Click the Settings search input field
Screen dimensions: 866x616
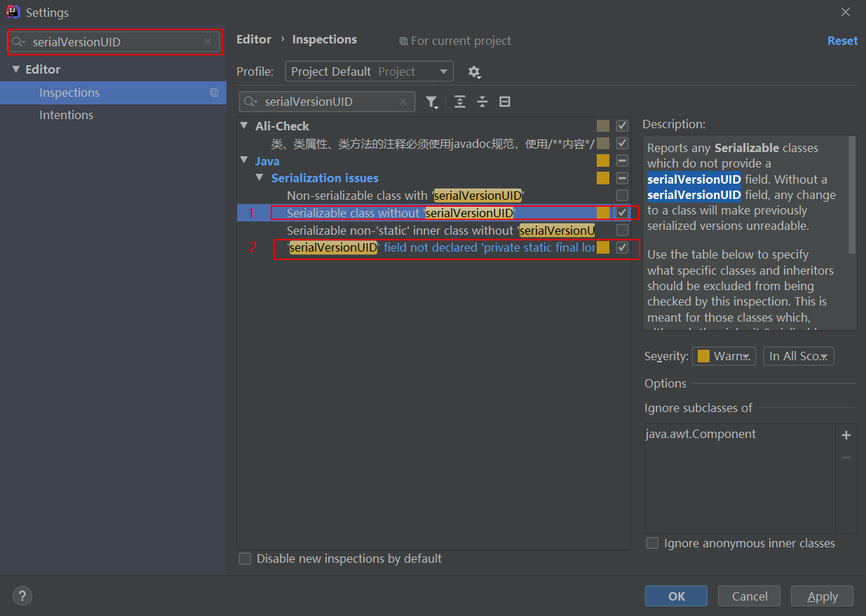115,42
